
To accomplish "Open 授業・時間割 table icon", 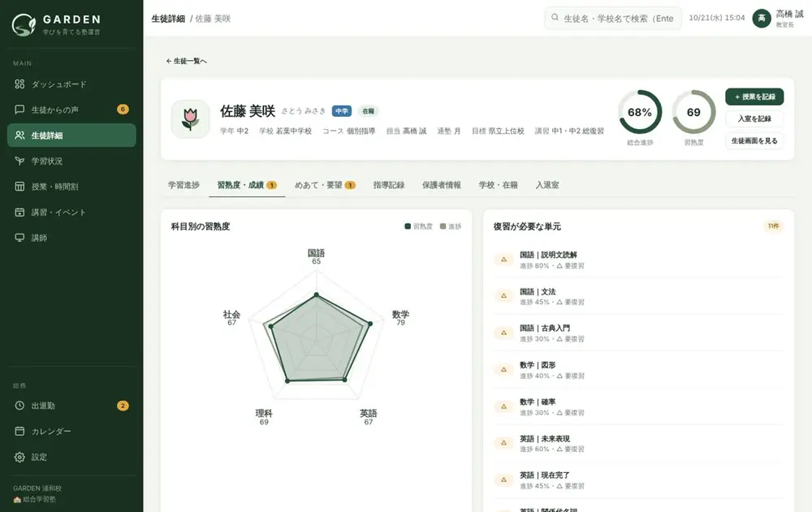I will coord(19,187).
